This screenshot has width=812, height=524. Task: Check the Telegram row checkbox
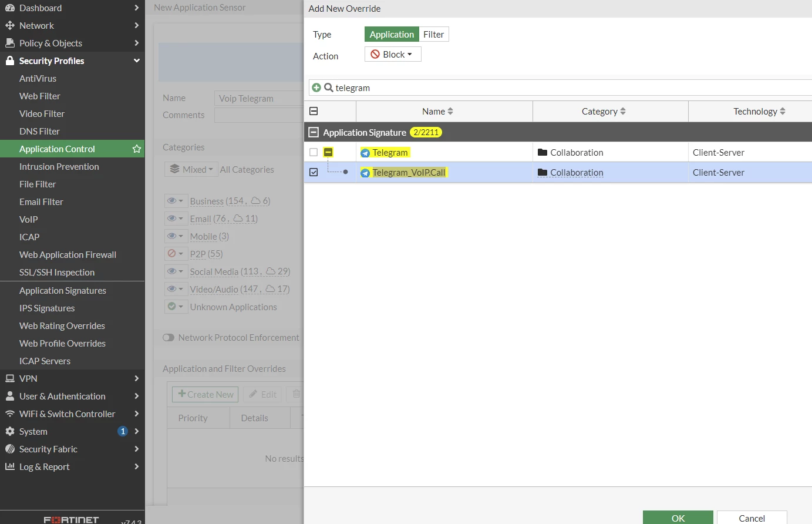point(314,153)
